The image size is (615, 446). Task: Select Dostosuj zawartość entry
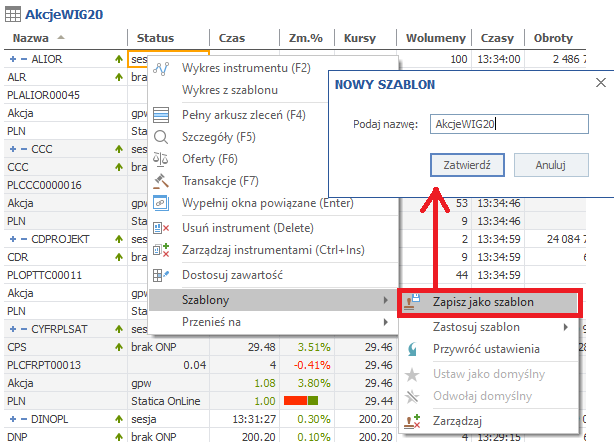click(x=232, y=275)
